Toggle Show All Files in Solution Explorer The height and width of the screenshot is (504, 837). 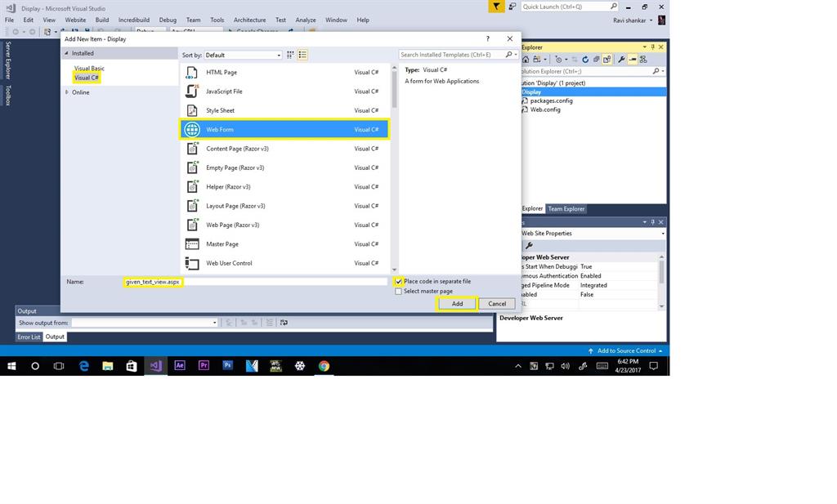[x=607, y=59]
